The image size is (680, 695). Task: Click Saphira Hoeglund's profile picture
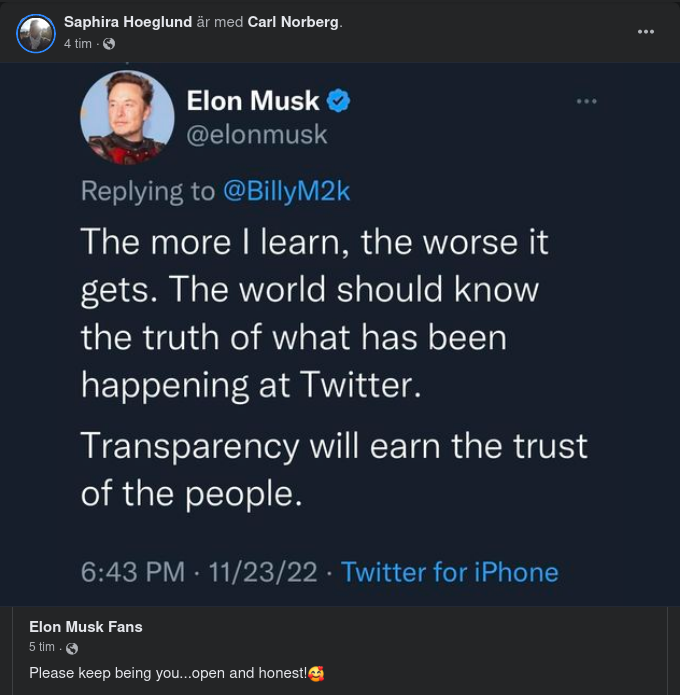click(35, 33)
